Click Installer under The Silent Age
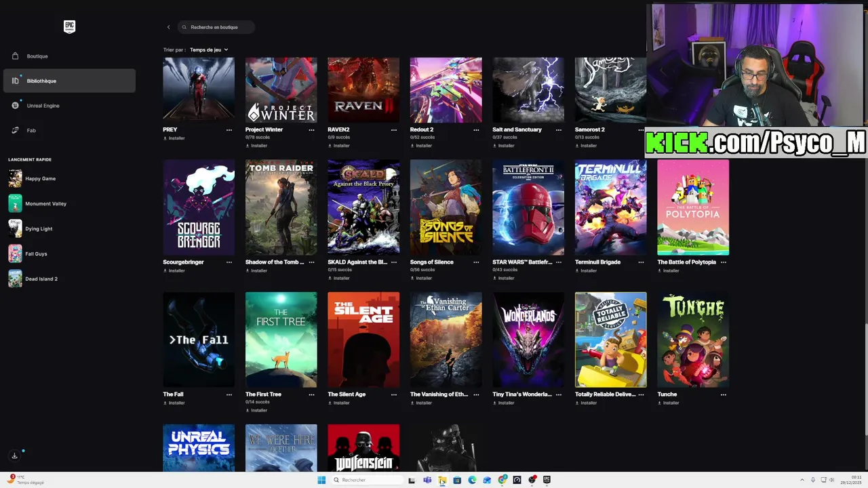 (x=339, y=403)
